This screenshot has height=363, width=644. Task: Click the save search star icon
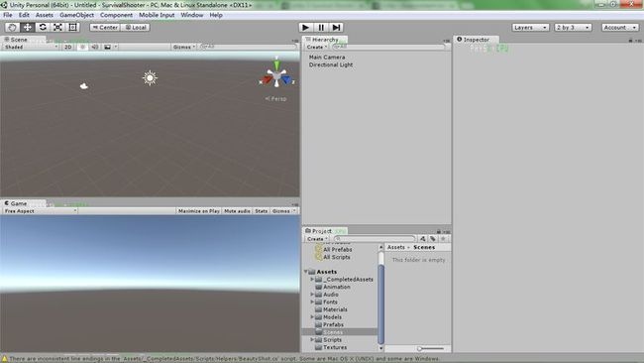pyautogui.click(x=443, y=239)
